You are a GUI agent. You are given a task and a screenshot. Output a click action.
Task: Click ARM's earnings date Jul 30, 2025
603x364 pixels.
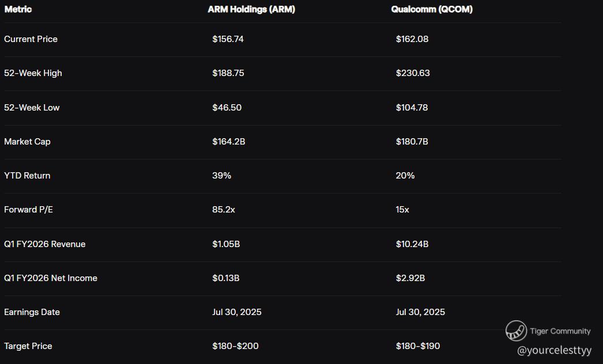point(236,312)
